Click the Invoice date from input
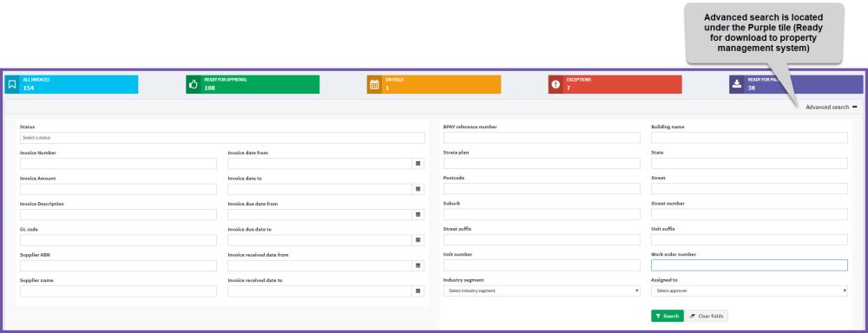The width and height of the screenshot is (868, 333). click(x=320, y=164)
